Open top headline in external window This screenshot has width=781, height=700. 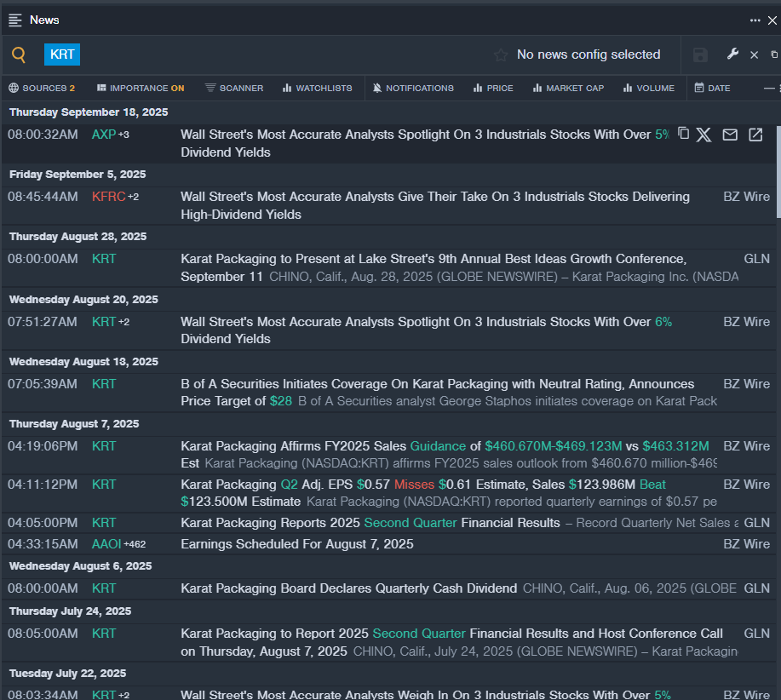coord(755,135)
